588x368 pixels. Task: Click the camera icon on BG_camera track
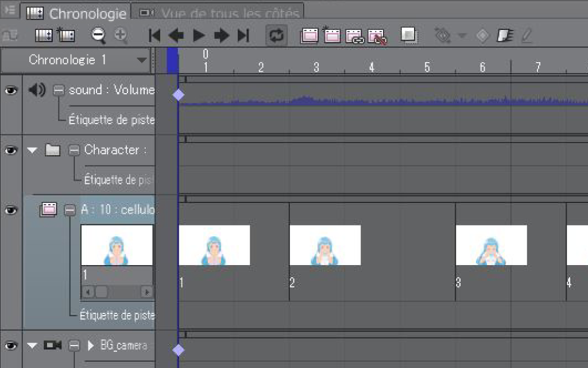pyautogui.click(x=52, y=345)
